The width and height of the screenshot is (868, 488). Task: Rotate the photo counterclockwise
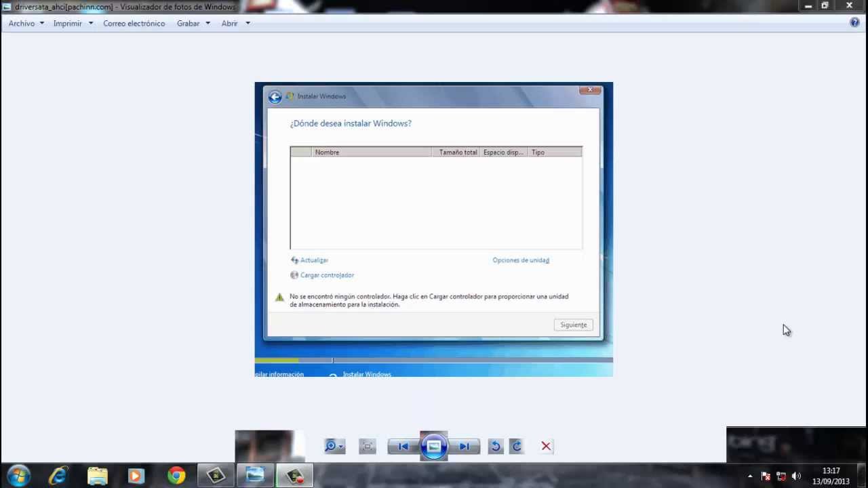point(496,446)
